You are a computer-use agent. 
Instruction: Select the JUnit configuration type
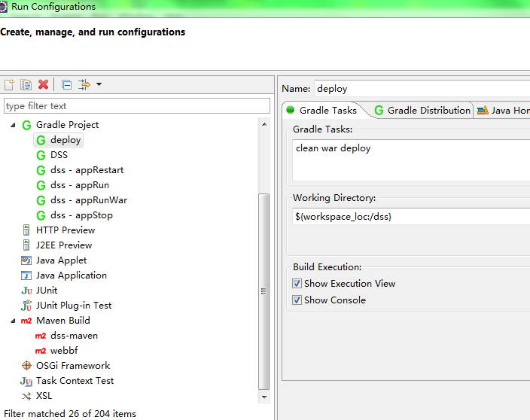[47, 291]
